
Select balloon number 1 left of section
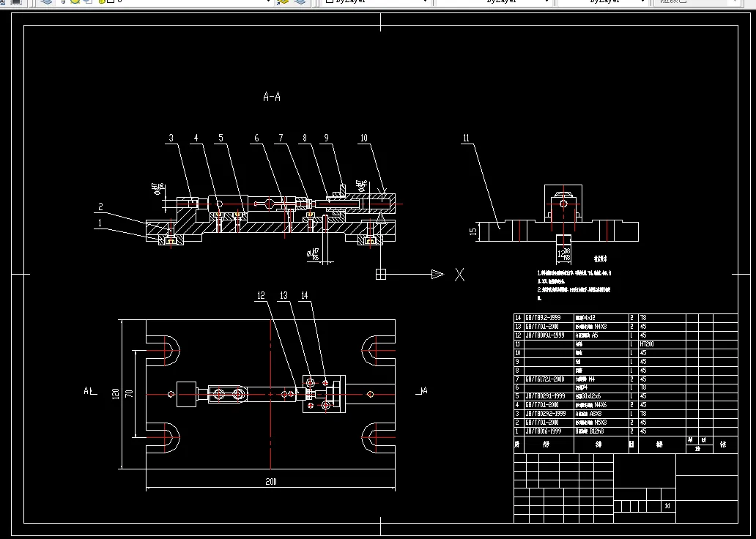pyautogui.click(x=100, y=223)
